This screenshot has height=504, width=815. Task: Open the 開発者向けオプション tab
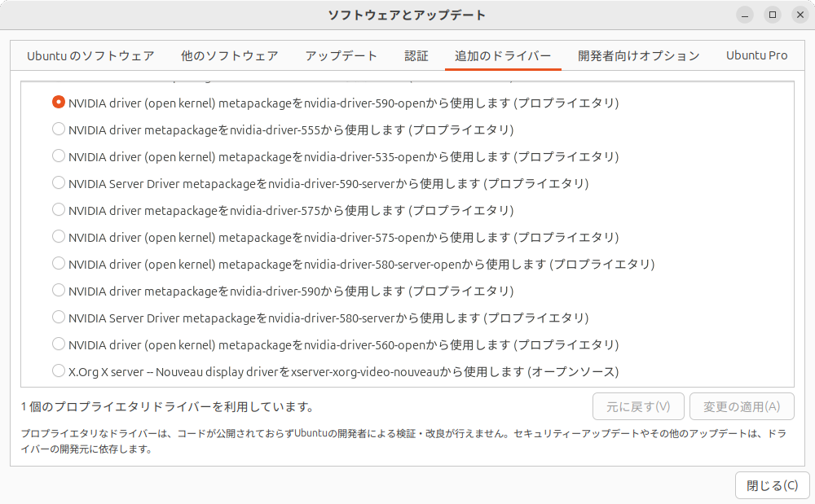pyautogui.click(x=638, y=55)
